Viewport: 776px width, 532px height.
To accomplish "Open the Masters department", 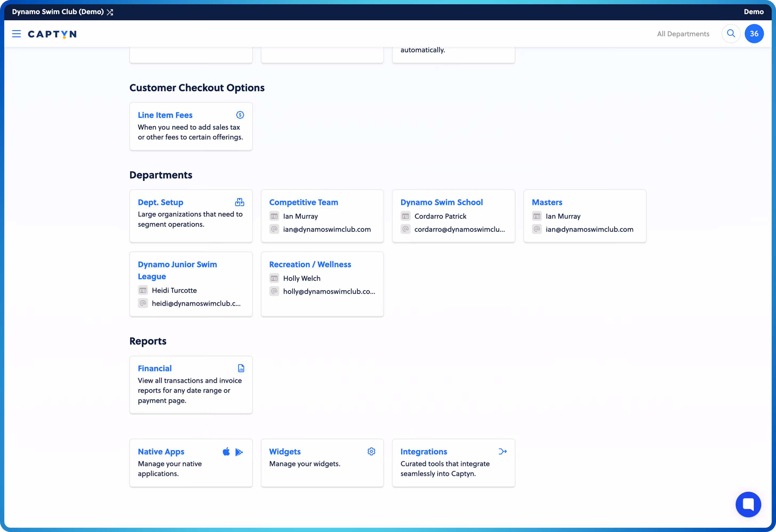I will click(547, 202).
